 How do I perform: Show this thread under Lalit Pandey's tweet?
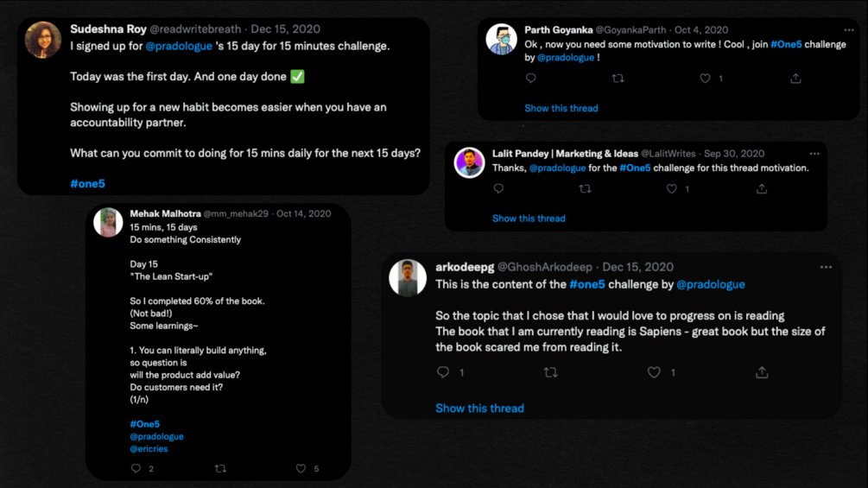pyautogui.click(x=529, y=219)
